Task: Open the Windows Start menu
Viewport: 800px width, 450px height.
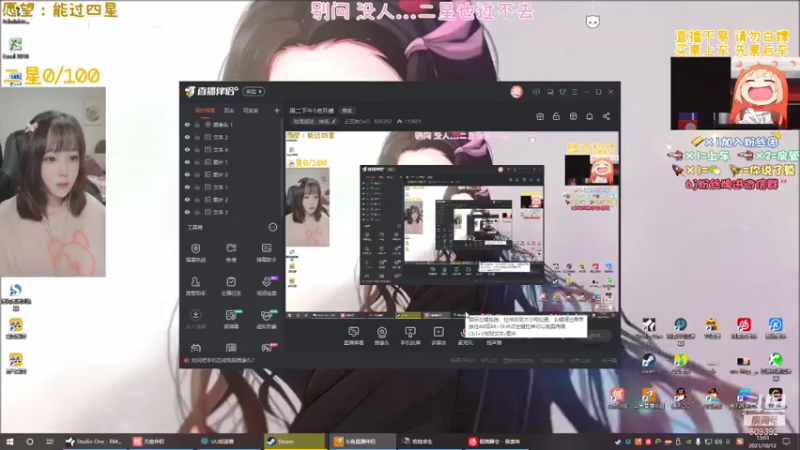Action: coord(10,441)
